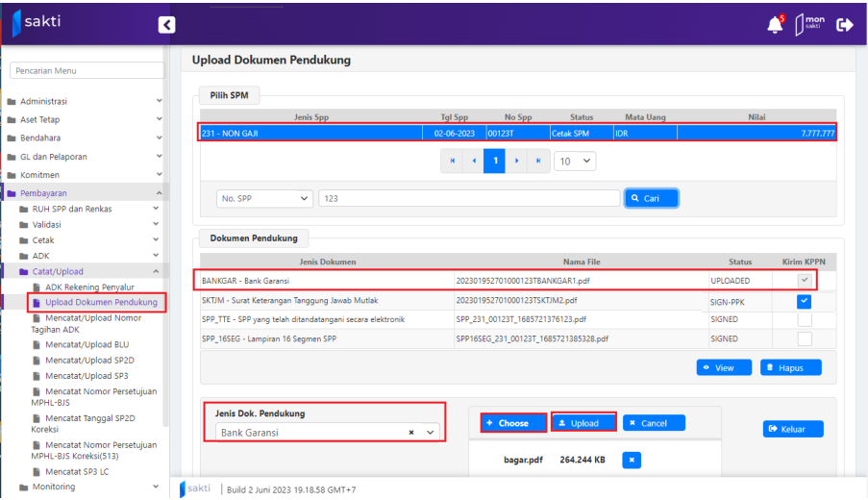This screenshot has height=500, width=868.
Task: Check Kirim KPPN for SPP_16SEG row
Action: [x=804, y=338]
